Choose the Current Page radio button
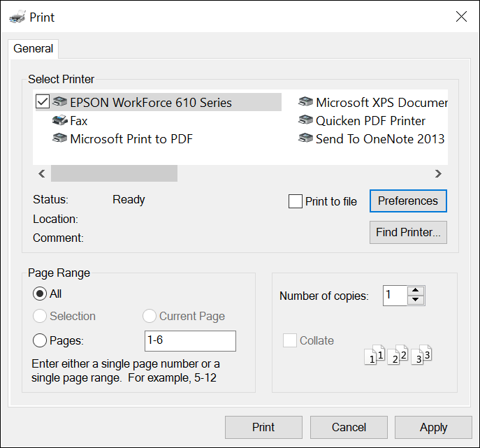 click(150, 316)
